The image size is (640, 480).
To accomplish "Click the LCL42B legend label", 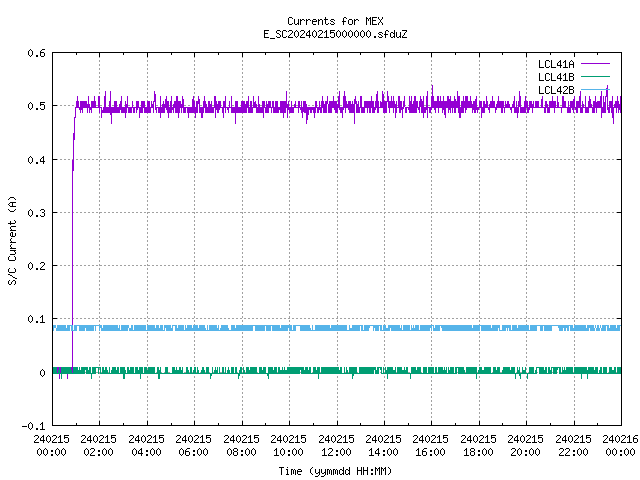I will [x=556, y=90].
